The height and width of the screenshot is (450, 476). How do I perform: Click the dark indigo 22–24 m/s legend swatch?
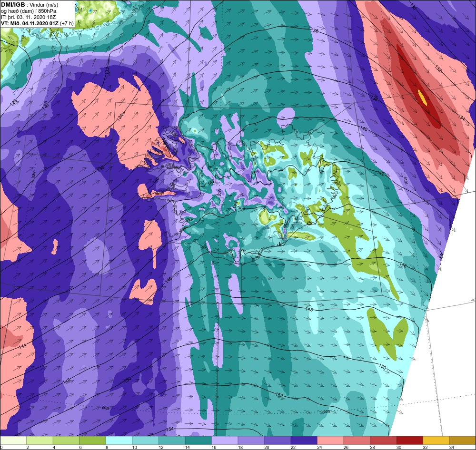[x=304, y=440]
